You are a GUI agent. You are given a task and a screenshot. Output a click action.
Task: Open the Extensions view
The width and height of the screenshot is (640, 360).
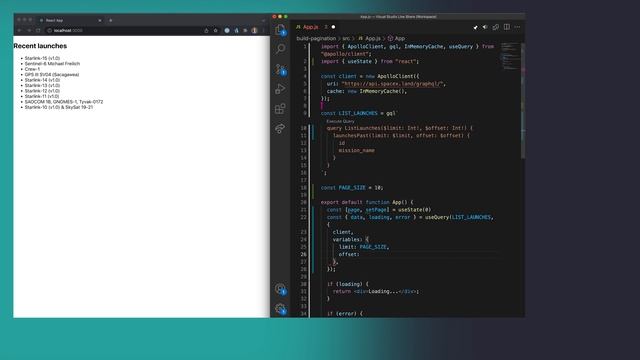point(280,109)
